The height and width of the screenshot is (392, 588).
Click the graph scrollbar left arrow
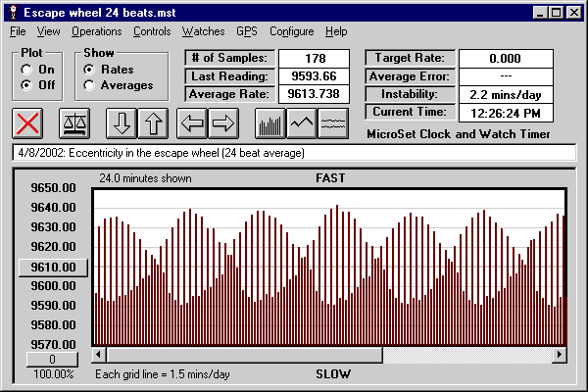[99, 355]
